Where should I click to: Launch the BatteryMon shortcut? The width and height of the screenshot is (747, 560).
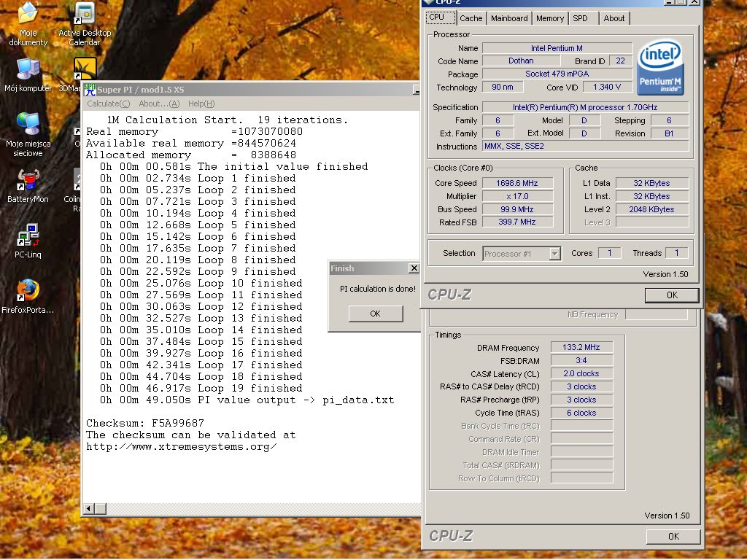click(x=28, y=180)
